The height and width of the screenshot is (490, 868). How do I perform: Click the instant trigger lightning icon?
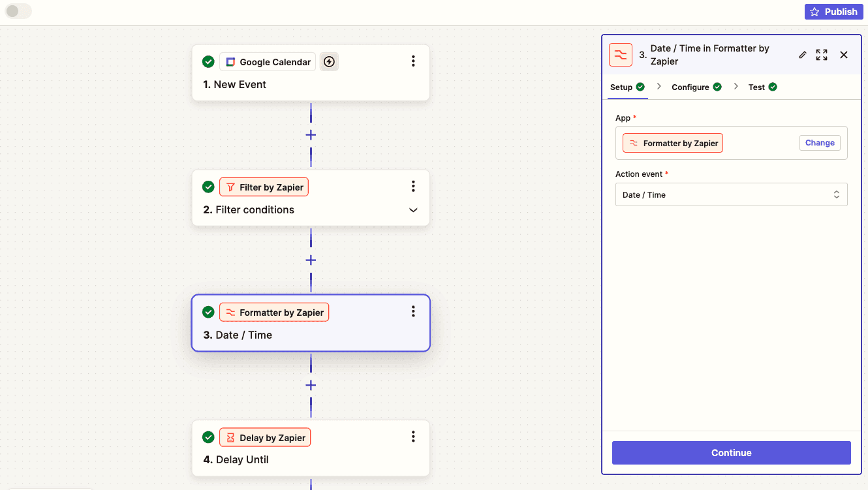click(x=329, y=62)
